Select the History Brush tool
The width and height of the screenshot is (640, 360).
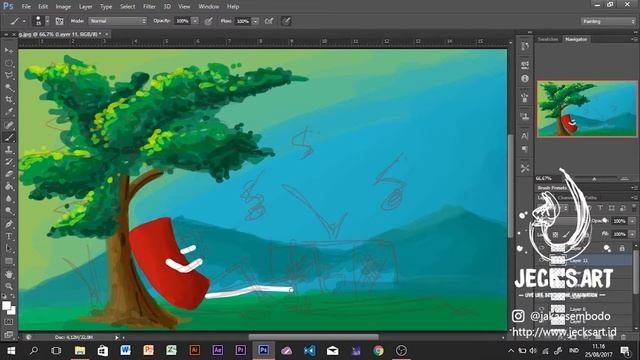pyautogui.click(x=9, y=162)
